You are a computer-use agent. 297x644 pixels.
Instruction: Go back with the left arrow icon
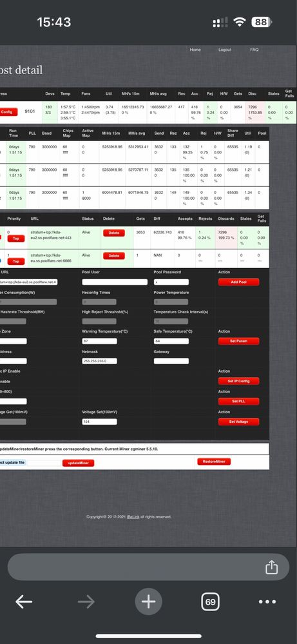[24, 601]
